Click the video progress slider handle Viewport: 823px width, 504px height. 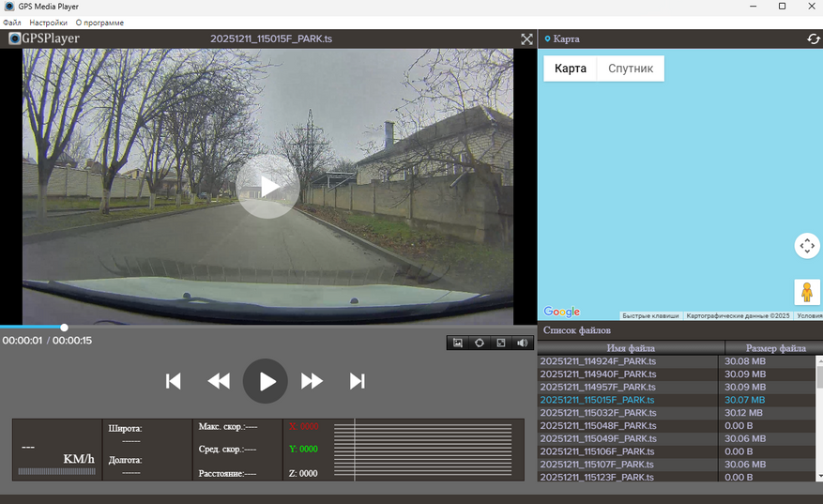[64, 328]
